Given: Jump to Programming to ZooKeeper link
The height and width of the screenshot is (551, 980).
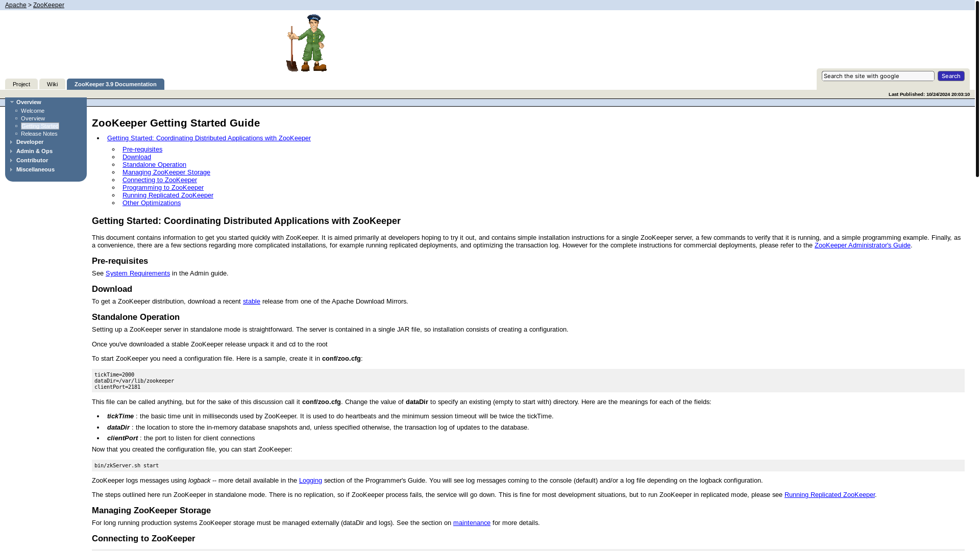Looking at the screenshot, I should point(163,188).
